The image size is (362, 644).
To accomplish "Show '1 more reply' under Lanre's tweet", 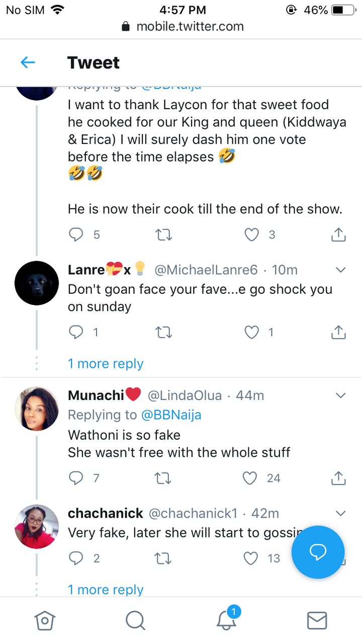I will click(106, 364).
